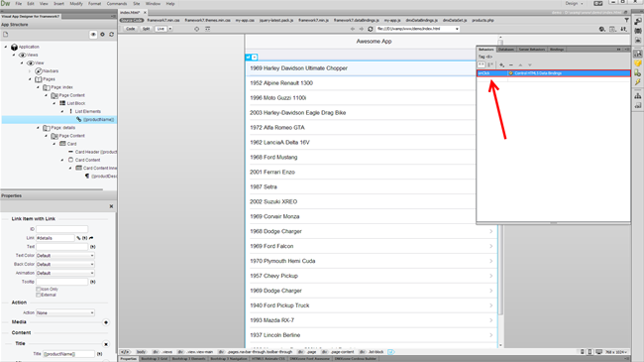This screenshot has height=362, width=644.
Task: Click the filter funnel icon above the document toolbar
Action: (x=627, y=20)
